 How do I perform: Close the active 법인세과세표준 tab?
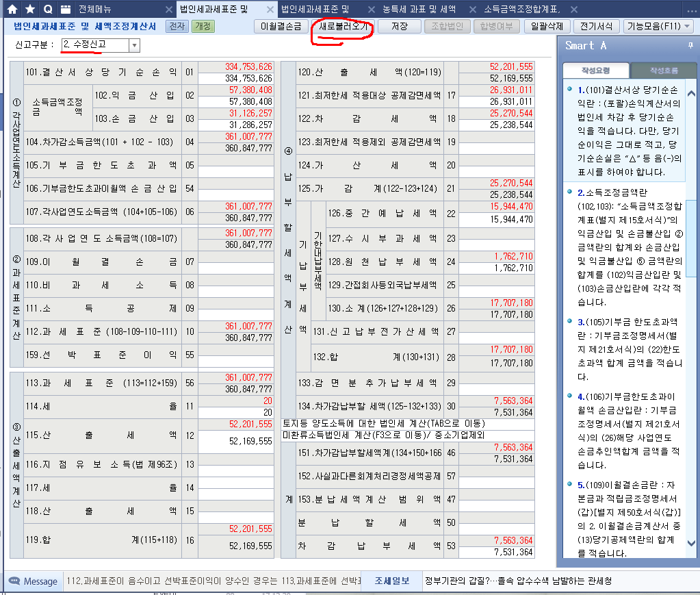[270, 10]
